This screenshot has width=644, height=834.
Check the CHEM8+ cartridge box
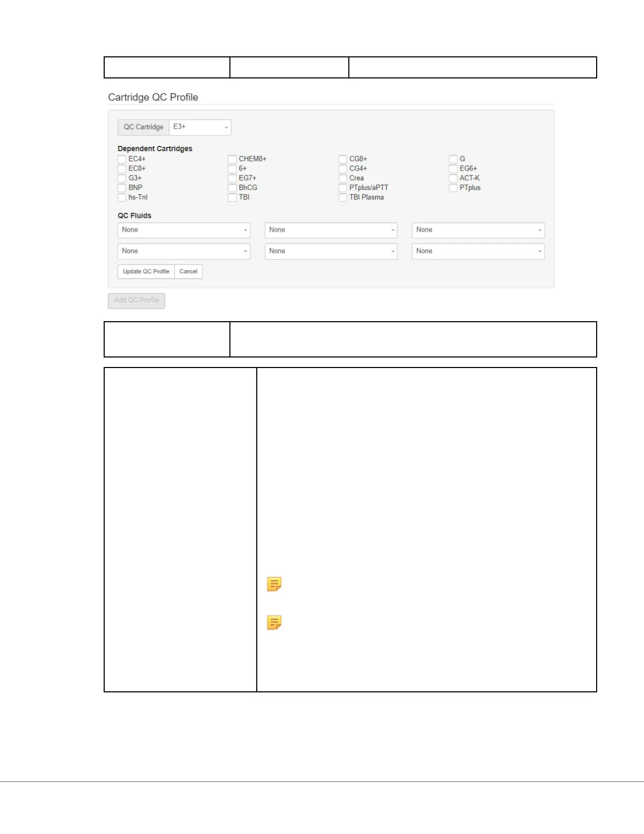(x=232, y=159)
